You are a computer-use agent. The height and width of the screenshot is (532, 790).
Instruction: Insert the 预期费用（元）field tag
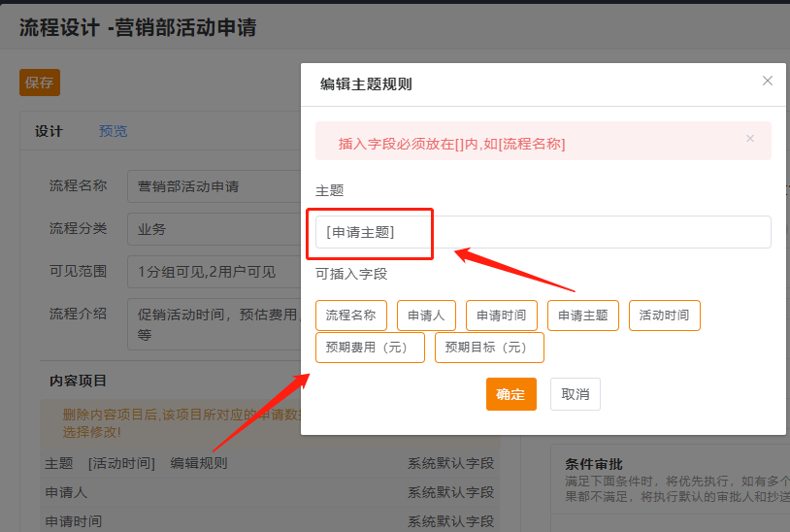pyautogui.click(x=370, y=348)
